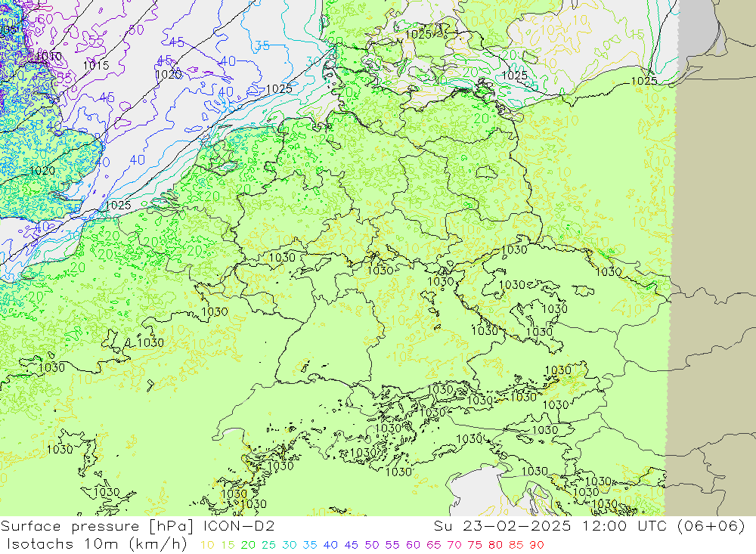Screen dimensions: 756x554
Task: Select the '25' isotach legend value
Action: [x=269, y=546]
